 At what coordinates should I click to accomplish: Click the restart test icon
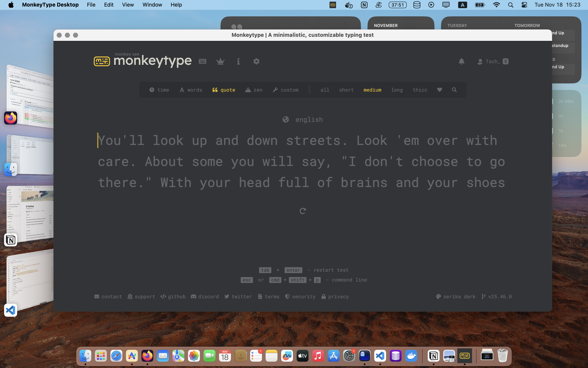point(303,211)
